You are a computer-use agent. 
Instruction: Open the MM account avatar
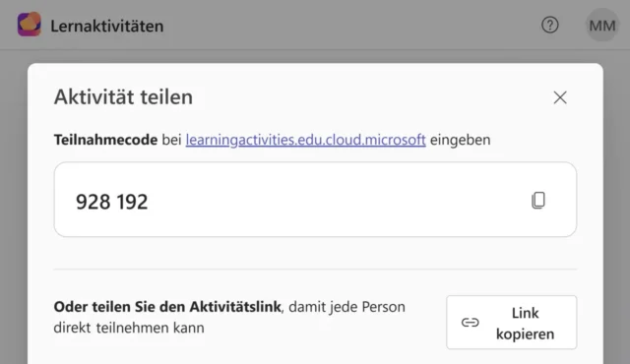(x=601, y=26)
